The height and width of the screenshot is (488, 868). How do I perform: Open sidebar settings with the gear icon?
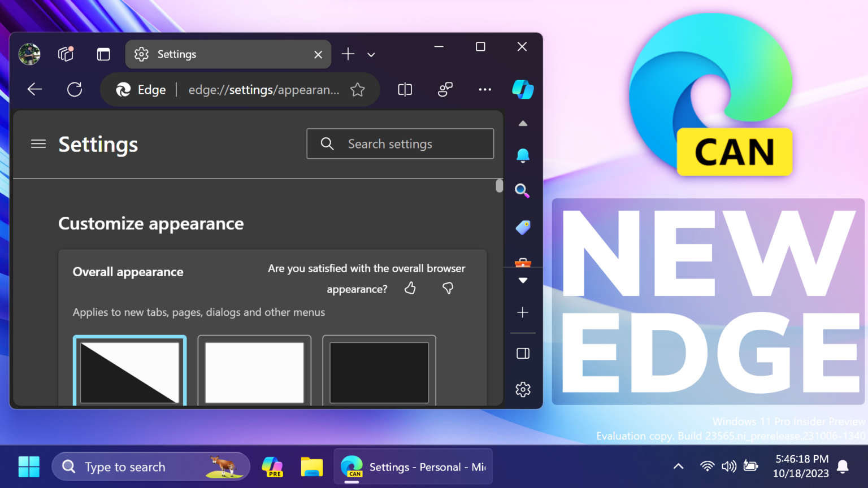(x=523, y=389)
